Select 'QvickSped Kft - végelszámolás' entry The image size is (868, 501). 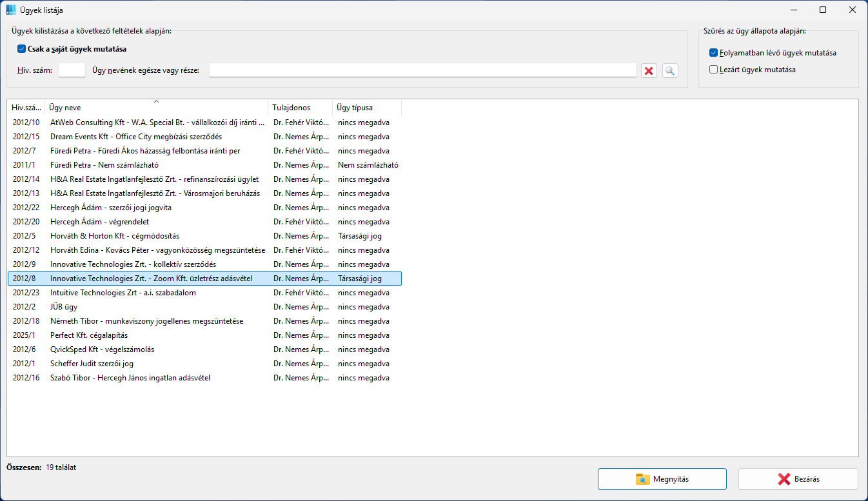click(102, 349)
